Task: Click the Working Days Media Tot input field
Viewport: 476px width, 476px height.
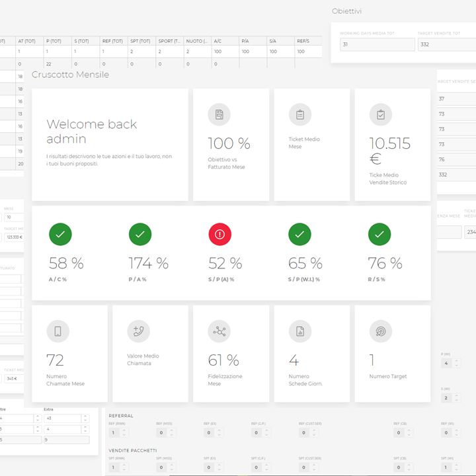Action: pyautogui.click(x=377, y=44)
